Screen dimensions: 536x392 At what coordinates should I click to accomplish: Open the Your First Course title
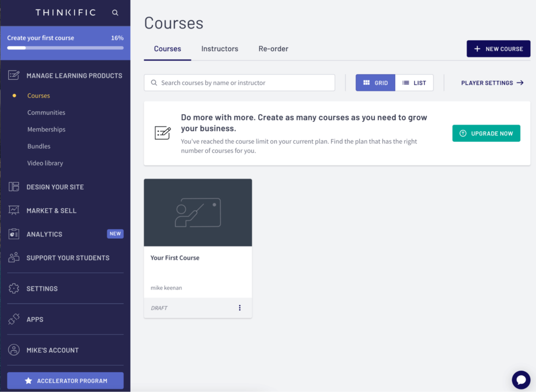175,257
